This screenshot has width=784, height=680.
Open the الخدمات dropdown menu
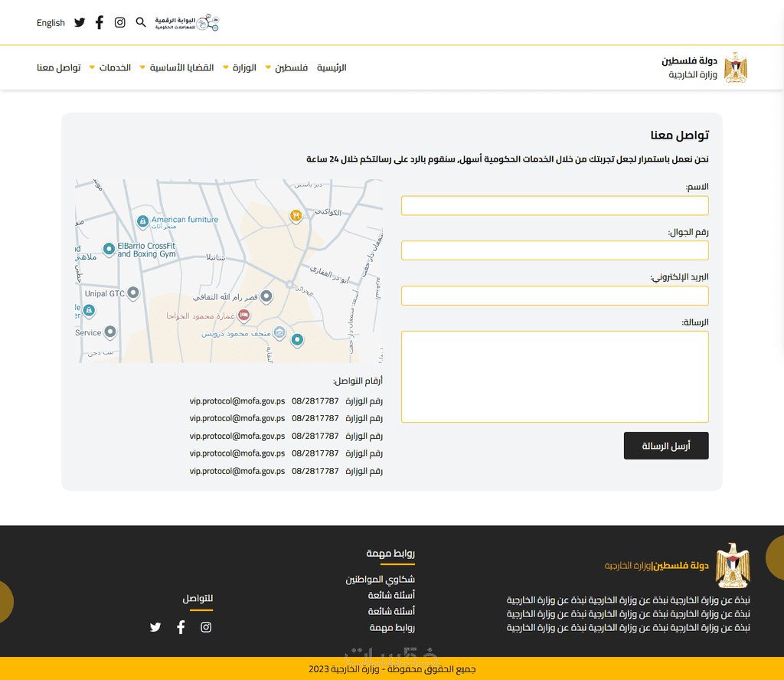pyautogui.click(x=110, y=67)
